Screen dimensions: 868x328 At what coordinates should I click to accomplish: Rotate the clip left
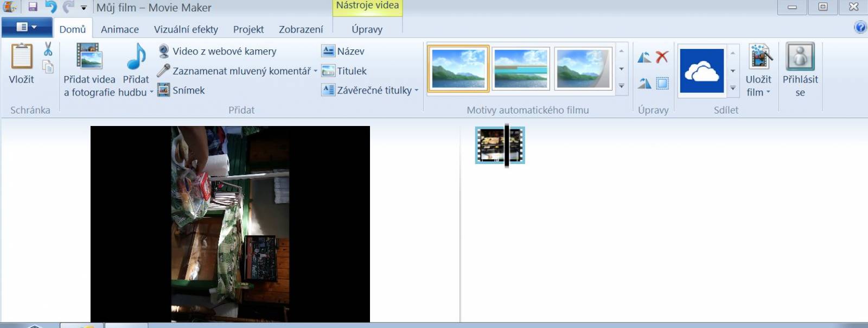tap(644, 57)
